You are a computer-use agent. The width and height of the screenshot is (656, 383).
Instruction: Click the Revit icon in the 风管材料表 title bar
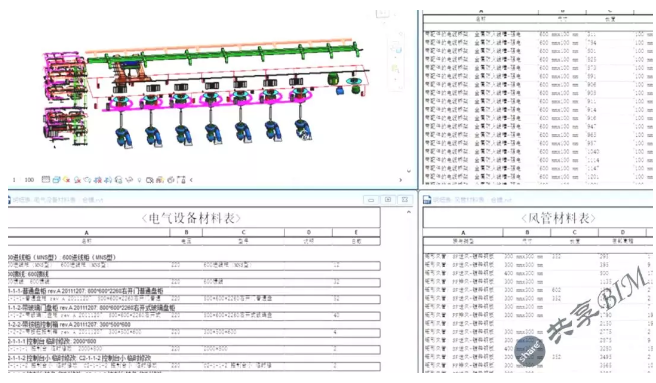[x=427, y=200]
